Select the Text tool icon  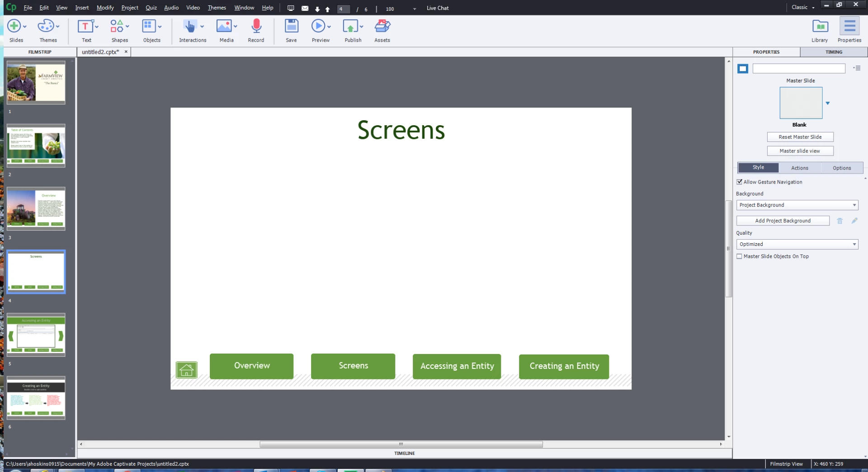85,26
